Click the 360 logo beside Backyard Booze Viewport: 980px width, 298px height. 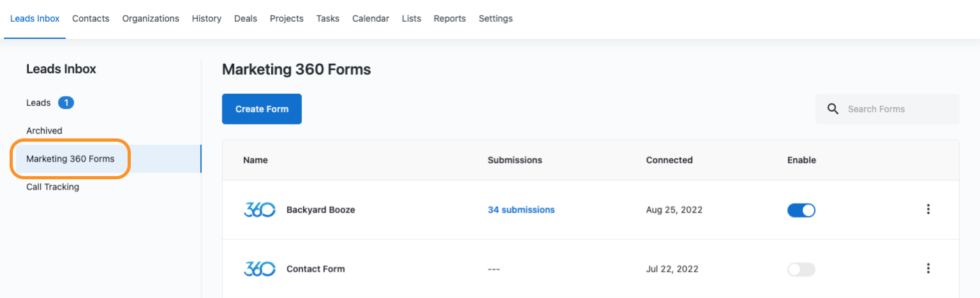coord(260,210)
